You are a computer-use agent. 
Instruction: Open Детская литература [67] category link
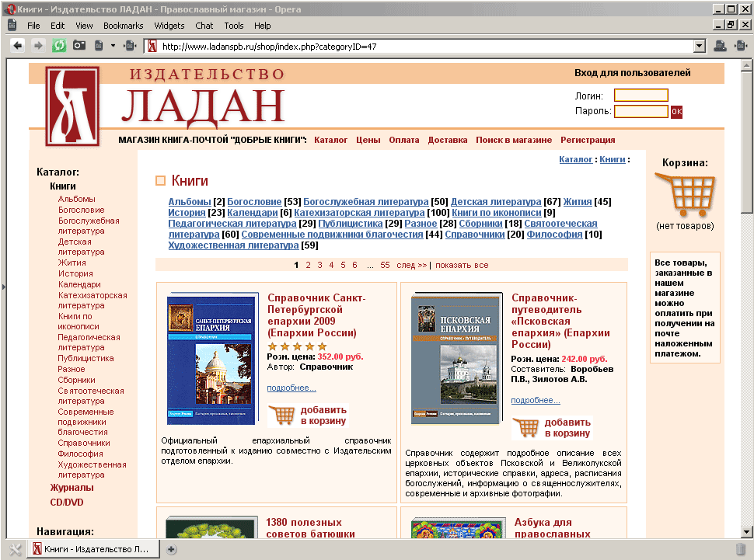click(496, 202)
